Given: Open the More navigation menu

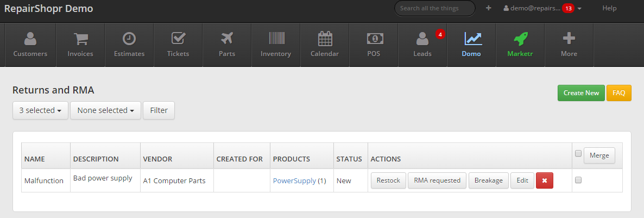Looking at the screenshot, I should 569,45.
